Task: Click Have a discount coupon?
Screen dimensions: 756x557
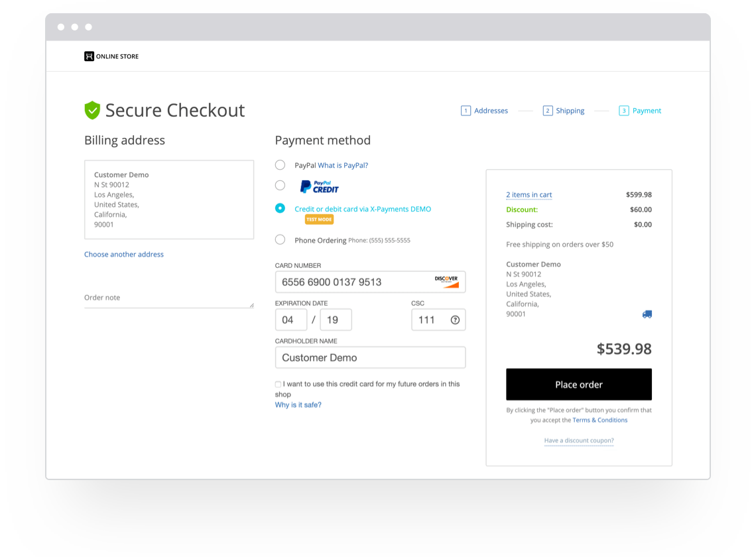Action: point(578,440)
